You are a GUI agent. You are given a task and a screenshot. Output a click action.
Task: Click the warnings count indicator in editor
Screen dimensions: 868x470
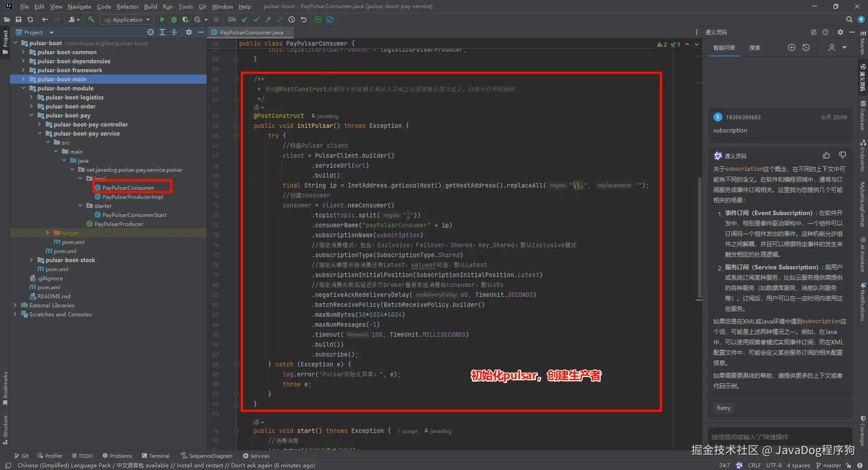[x=662, y=44]
